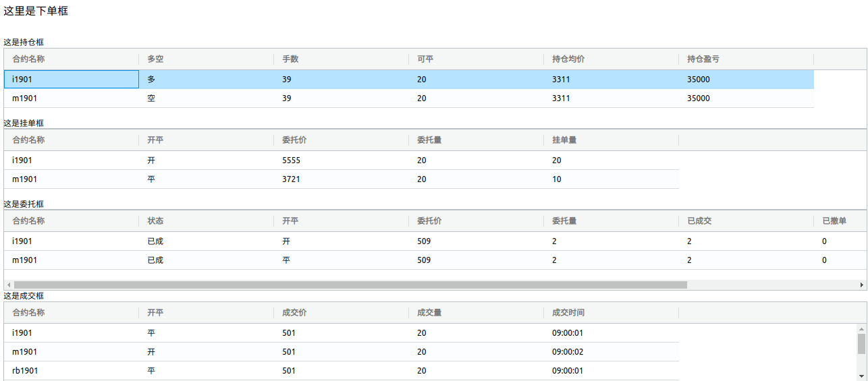868x381 pixels.
Task: Click the down arrow of the 成交框 vertical scrollbar
Action: (862, 375)
